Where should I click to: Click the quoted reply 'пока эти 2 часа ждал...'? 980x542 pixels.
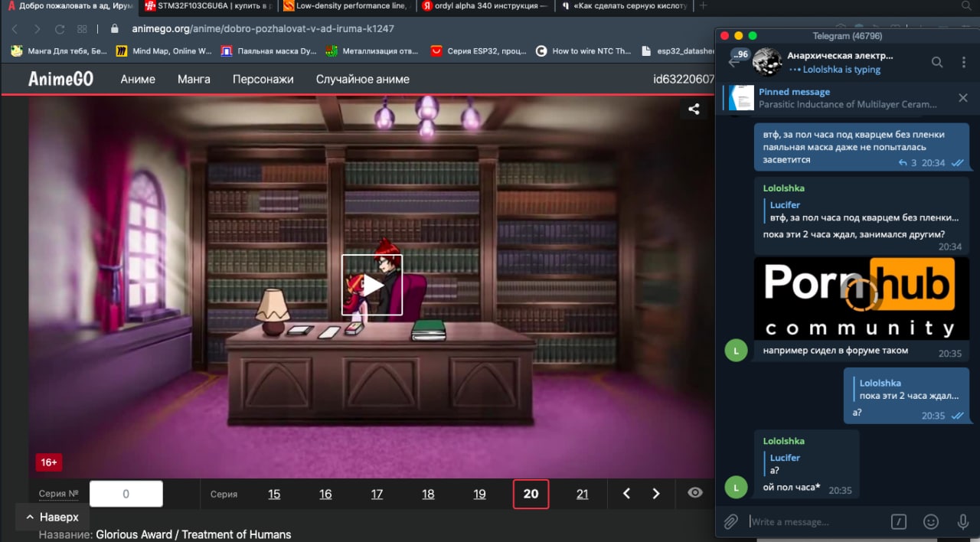[x=908, y=390]
